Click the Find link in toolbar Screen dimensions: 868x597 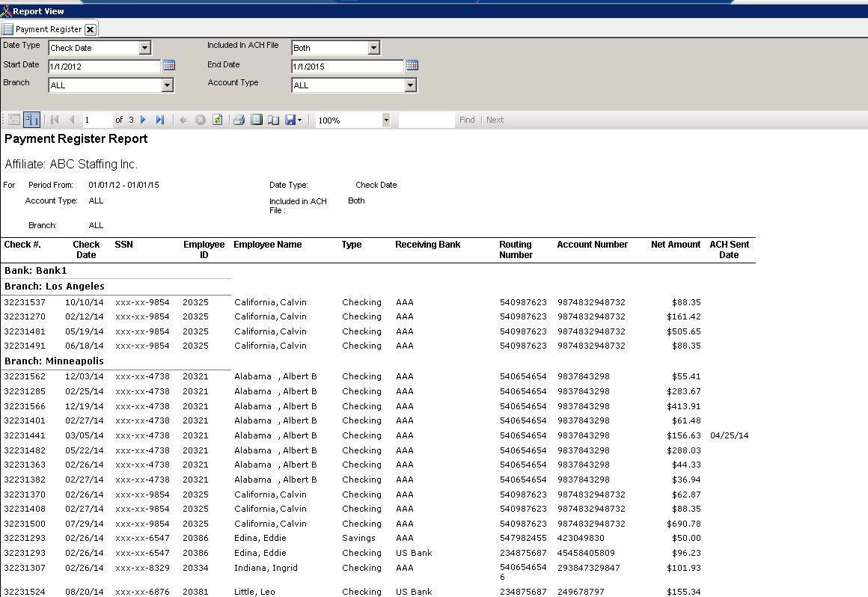(x=467, y=120)
